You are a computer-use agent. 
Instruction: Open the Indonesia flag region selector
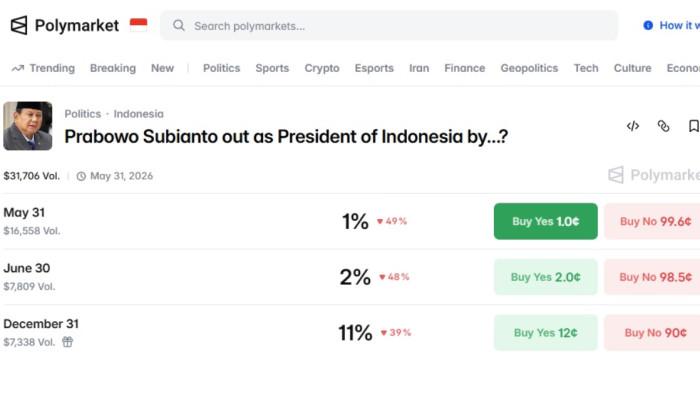(x=138, y=25)
